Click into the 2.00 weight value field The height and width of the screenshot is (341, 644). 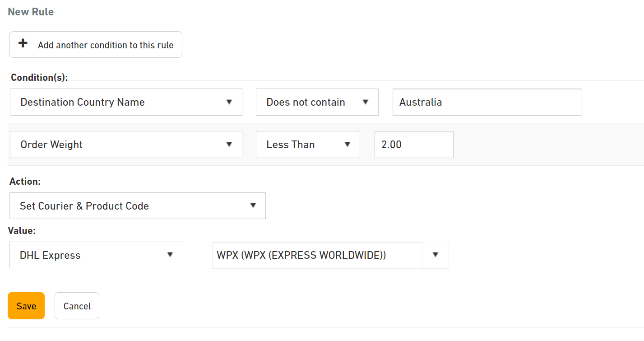(x=413, y=145)
